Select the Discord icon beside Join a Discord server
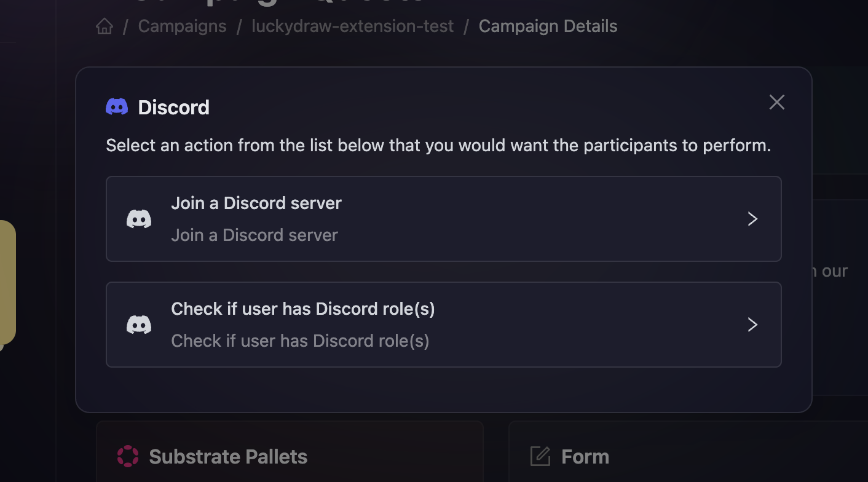Screen dimensions: 868x482 (139, 218)
